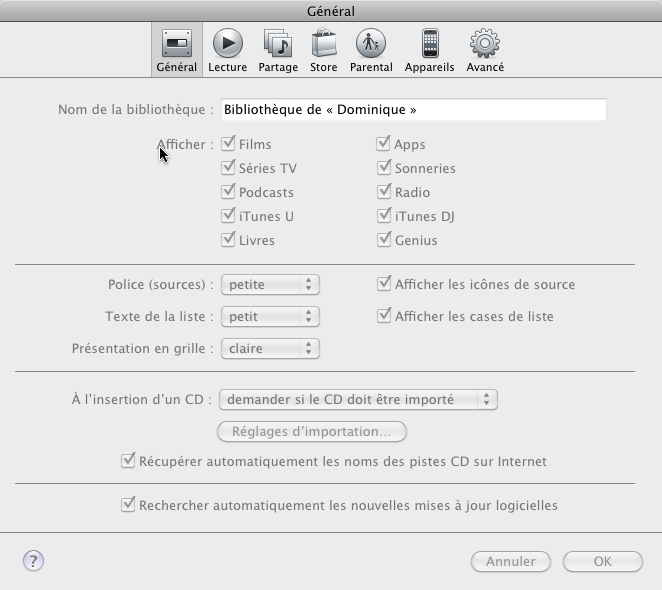Uncheck the Podcasts checkbox
The image size is (662, 590).
coord(228,192)
